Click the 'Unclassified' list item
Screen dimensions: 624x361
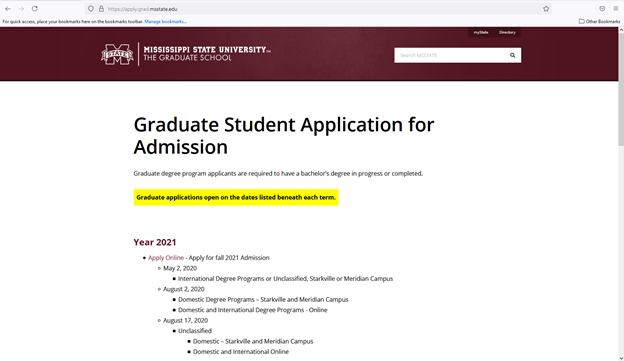click(195, 331)
